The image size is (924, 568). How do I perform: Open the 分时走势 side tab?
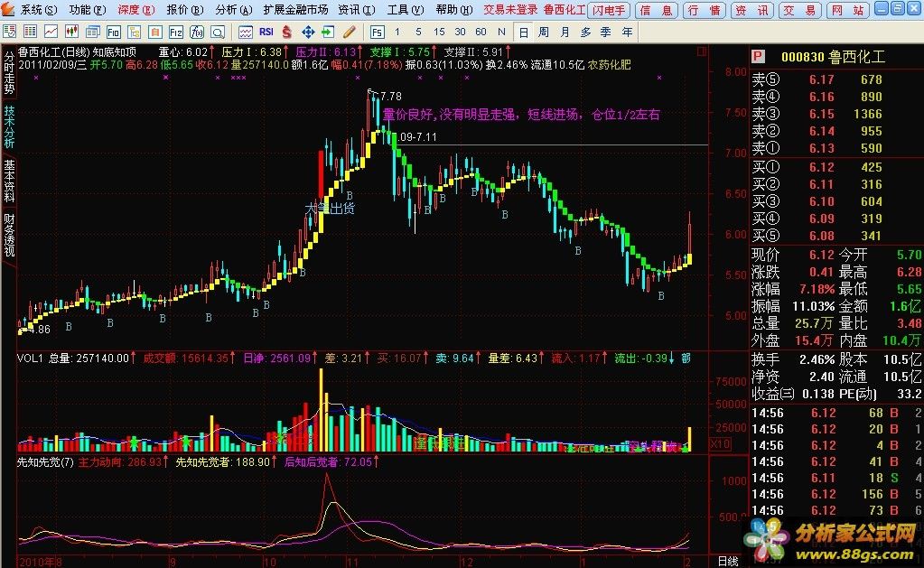coord(9,72)
